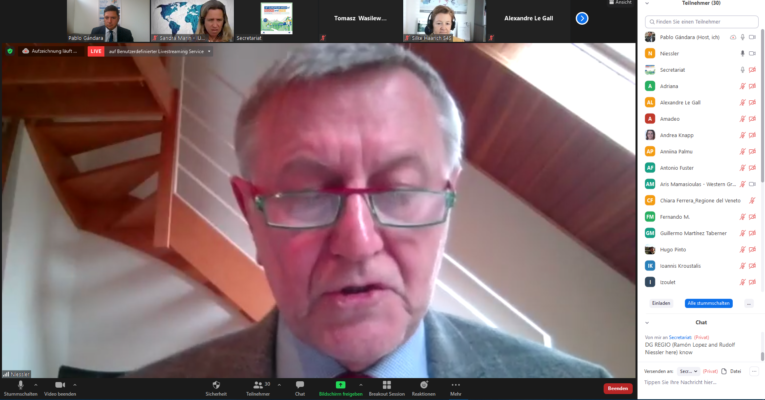
Task: Click signal strength icon next to Niessler label
Action: (6, 374)
